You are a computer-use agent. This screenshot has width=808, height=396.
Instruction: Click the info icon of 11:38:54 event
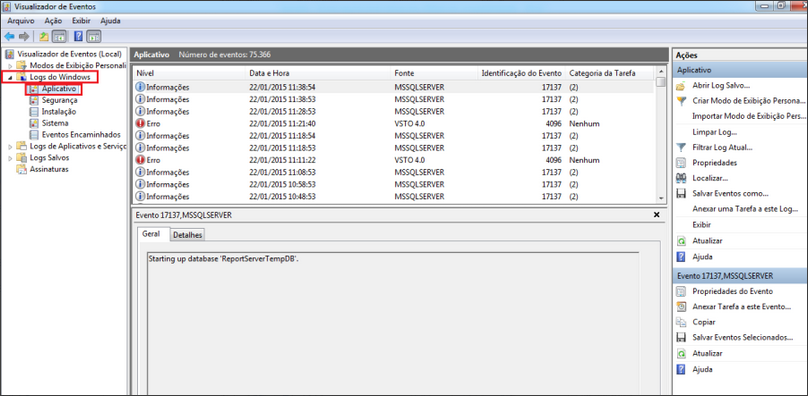click(140, 87)
